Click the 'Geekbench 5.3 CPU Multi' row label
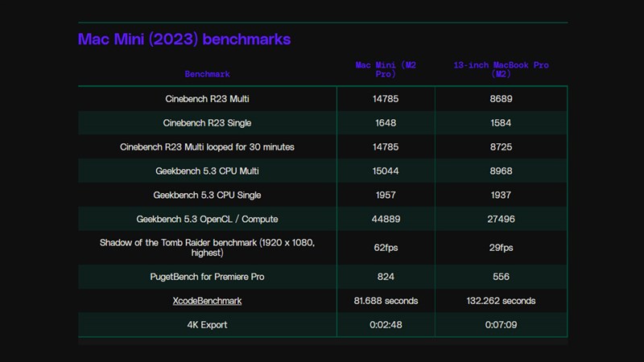The image size is (644, 362). (x=207, y=171)
